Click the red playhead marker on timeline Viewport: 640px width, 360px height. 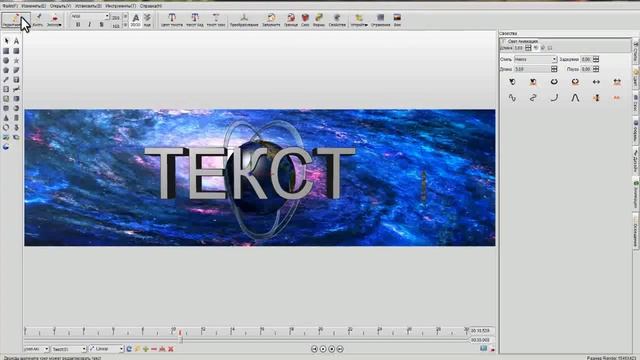[x=180, y=333]
